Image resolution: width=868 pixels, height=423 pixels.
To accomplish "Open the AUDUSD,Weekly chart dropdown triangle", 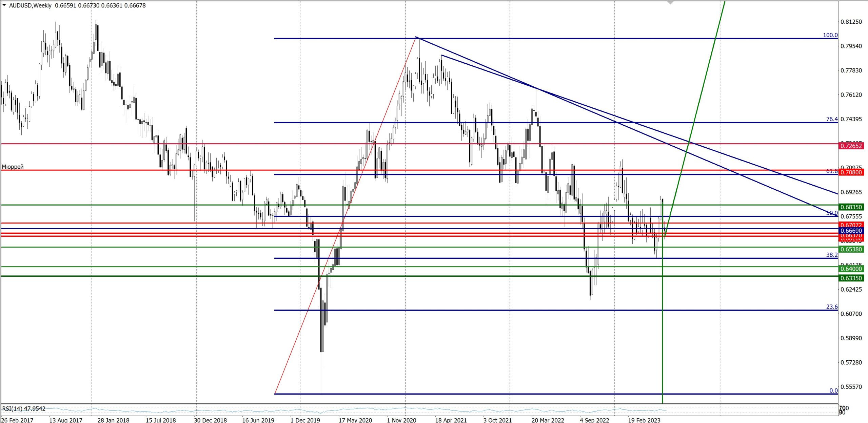I will point(4,5).
